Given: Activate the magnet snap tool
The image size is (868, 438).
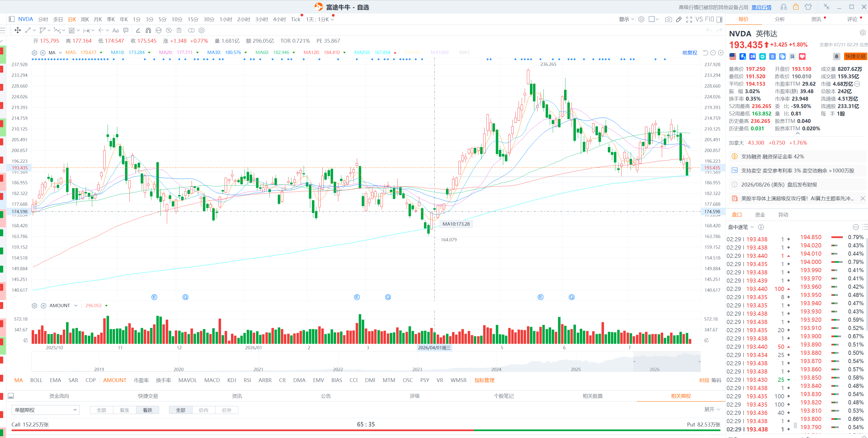Looking at the screenshot, I should coord(148,30).
